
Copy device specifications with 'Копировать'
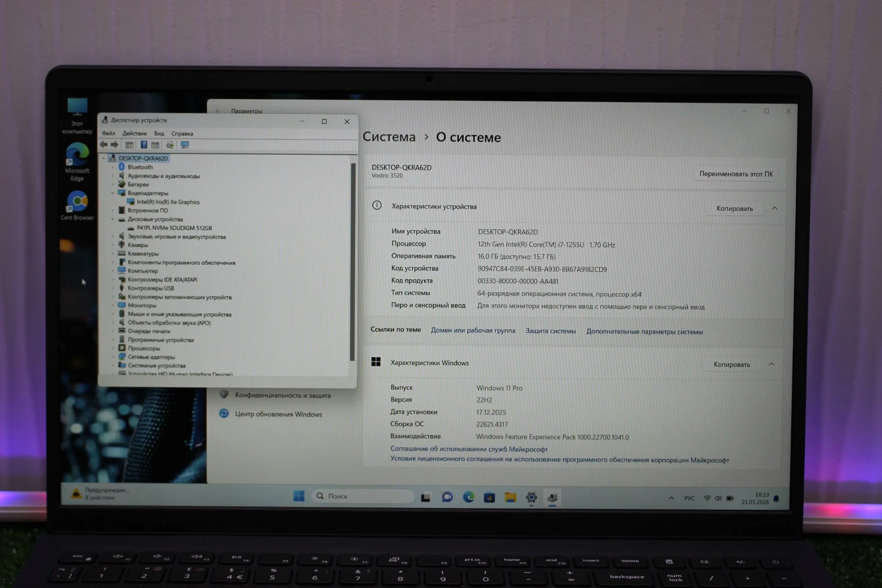tap(735, 209)
